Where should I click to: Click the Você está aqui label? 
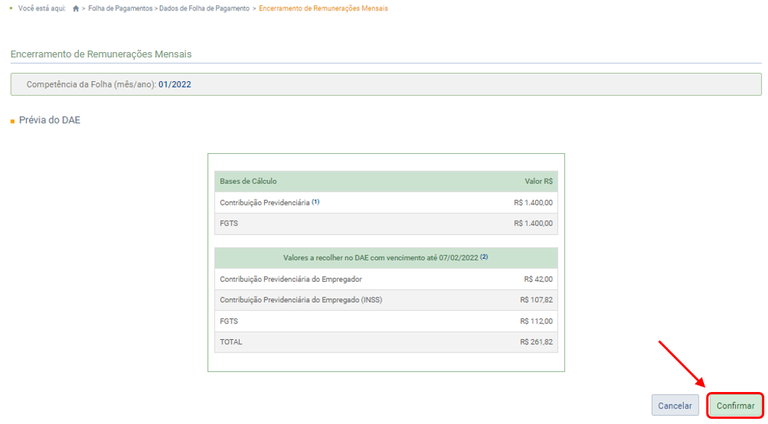(x=42, y=8)
